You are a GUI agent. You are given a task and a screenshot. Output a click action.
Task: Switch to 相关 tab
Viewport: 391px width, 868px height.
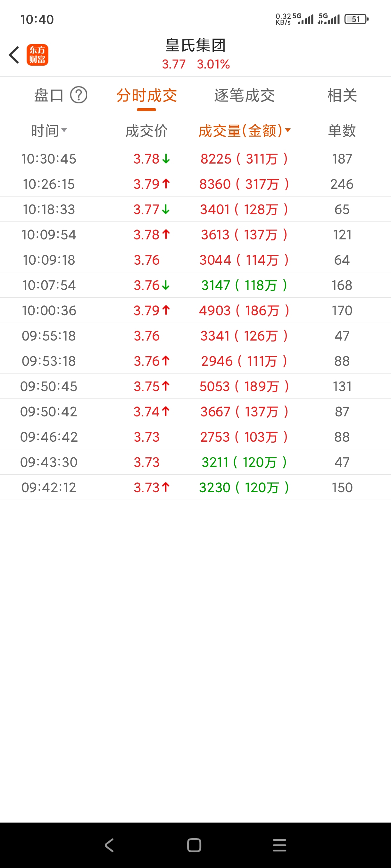342,95
